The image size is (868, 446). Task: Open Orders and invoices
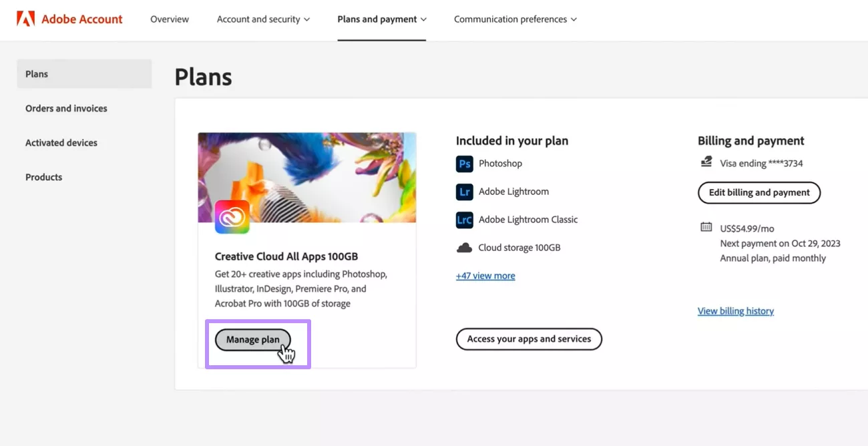(66, 108)
